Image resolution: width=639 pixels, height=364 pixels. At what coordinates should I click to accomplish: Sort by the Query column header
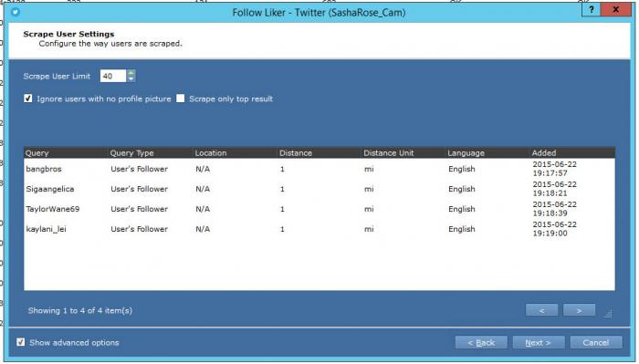coord(66,152)
